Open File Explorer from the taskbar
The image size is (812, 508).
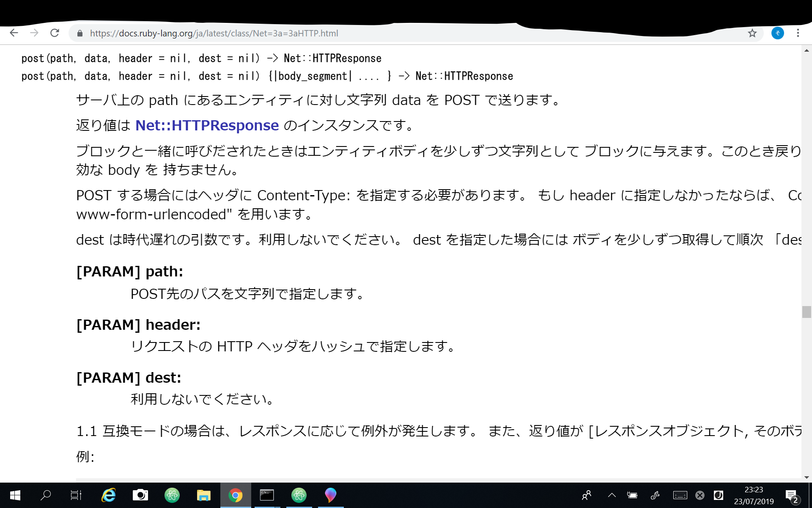point(203,495)
